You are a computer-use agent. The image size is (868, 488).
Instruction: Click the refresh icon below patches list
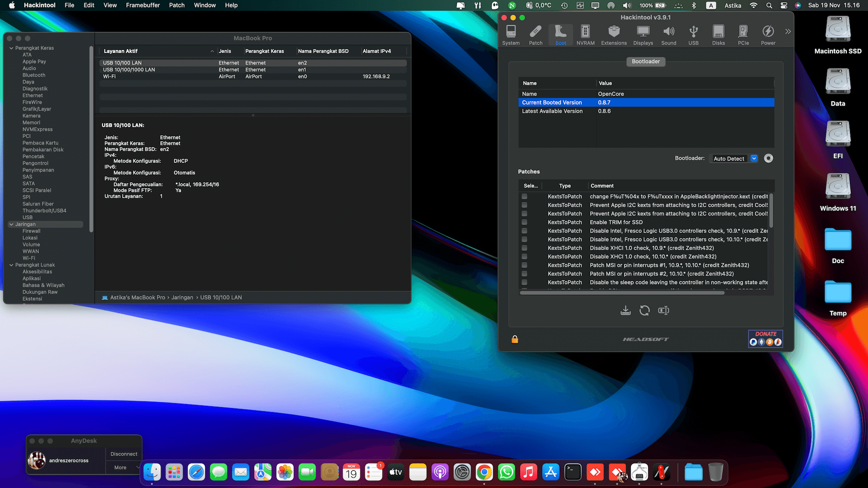(x=645, y=310)
